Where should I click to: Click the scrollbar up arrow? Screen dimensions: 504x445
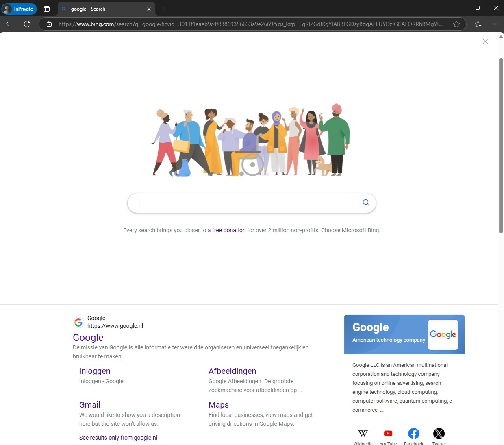(501, 37)
